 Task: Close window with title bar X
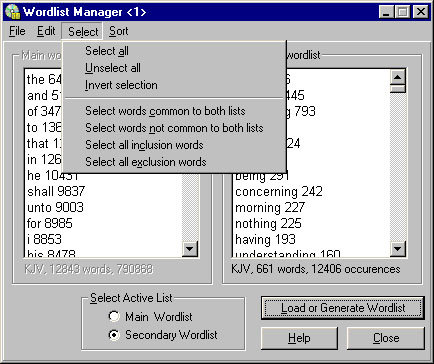point(421,12)
